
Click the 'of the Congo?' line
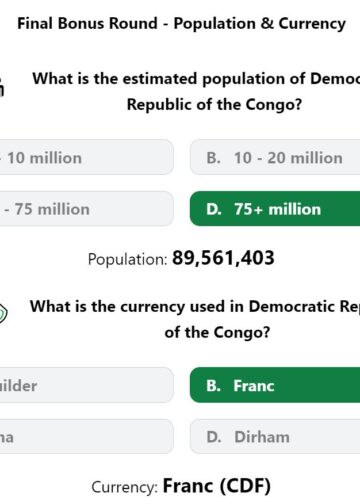pyautogui.click(x=217, y=332)
